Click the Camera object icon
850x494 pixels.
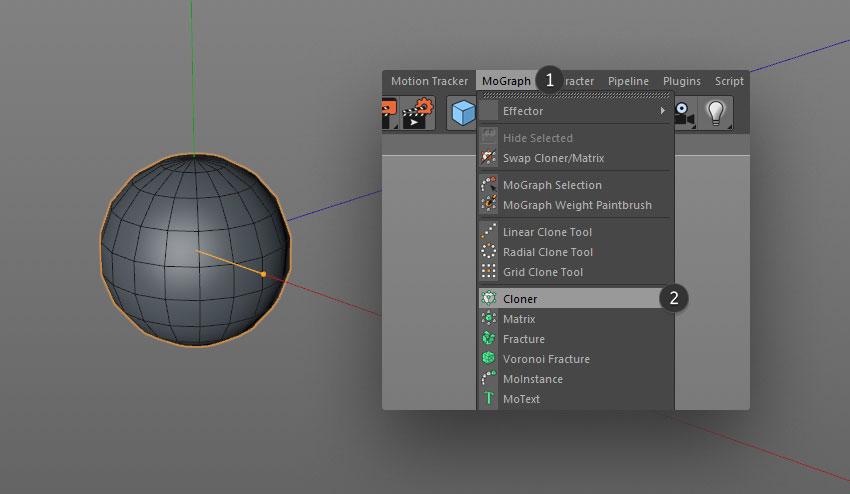click(x=685, y=114)
